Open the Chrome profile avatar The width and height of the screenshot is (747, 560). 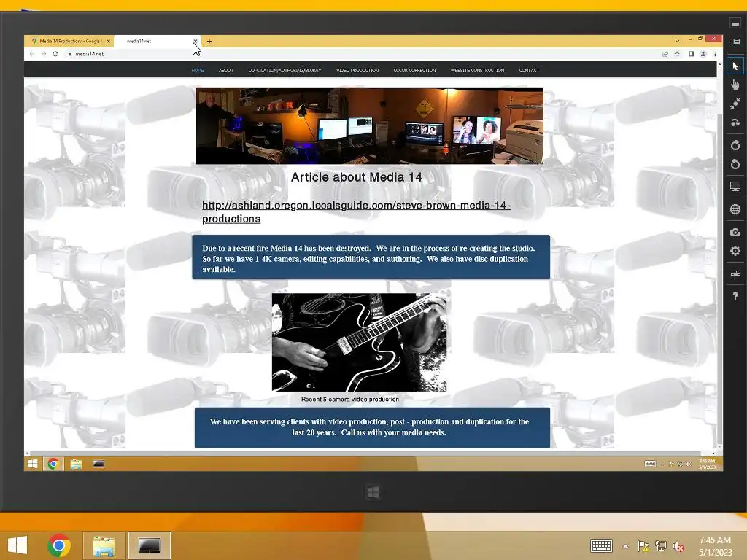[703, 54]
